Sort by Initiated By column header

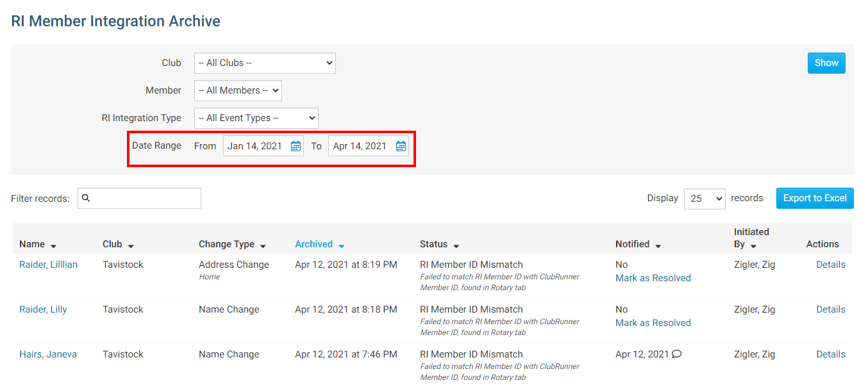751,238
